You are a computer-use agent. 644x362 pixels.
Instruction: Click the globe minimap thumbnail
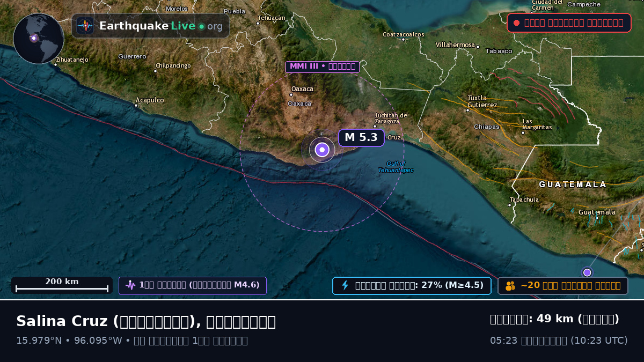39,39
